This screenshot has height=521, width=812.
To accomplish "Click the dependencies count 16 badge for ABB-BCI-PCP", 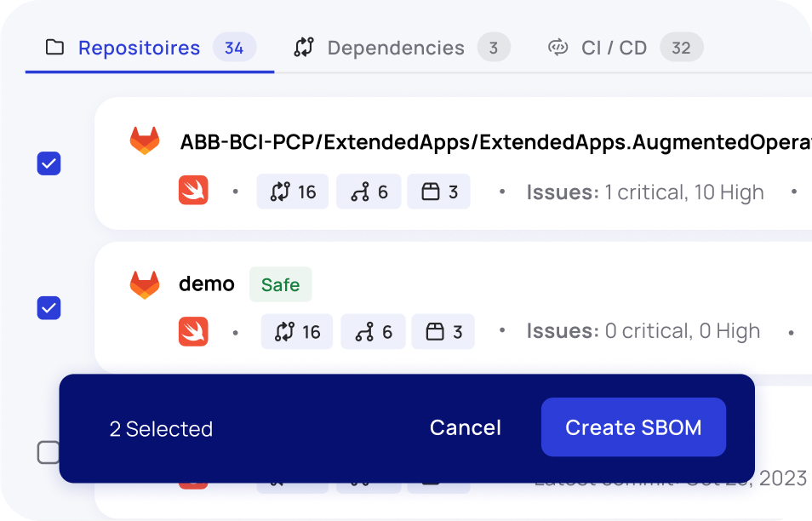I will point(292,192).
